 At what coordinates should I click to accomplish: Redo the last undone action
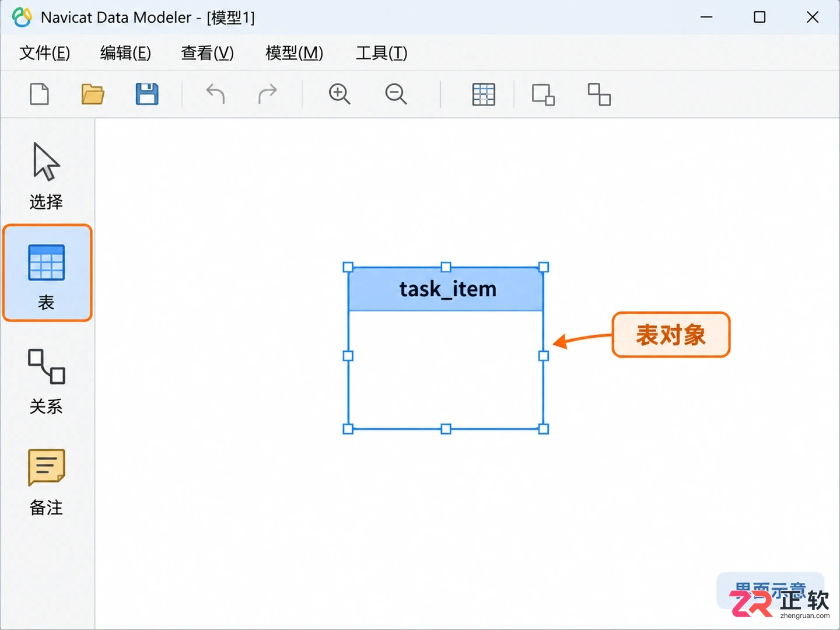pyautogui.click(x=268, y=94)
